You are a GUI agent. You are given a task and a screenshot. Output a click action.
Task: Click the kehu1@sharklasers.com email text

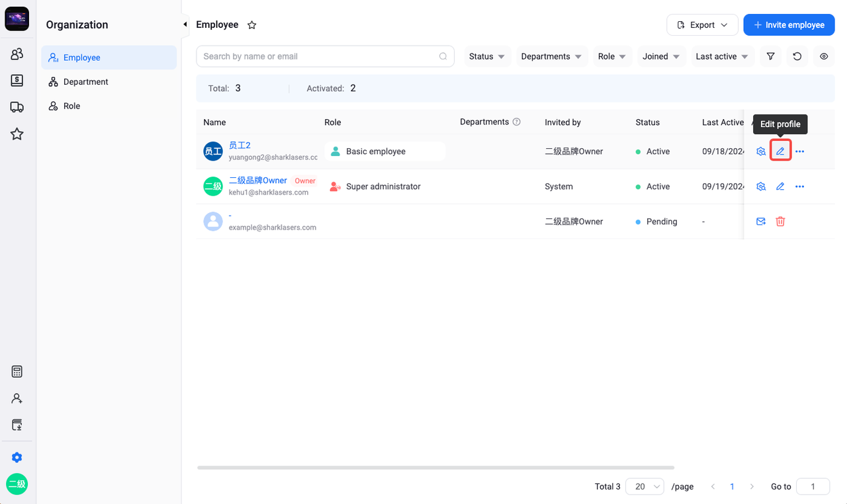coord(269,192)
